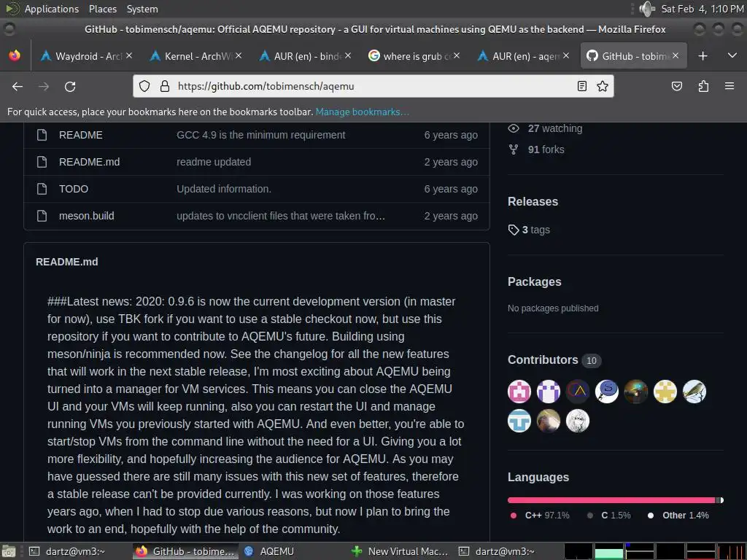Open the clock showing Sat Feb 4
The image size is (747, 560).
[x=703, y=9]
